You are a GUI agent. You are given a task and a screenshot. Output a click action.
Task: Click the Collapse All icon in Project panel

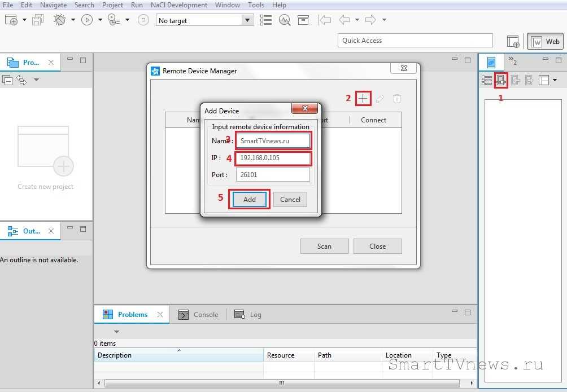(x=8, y=80)
